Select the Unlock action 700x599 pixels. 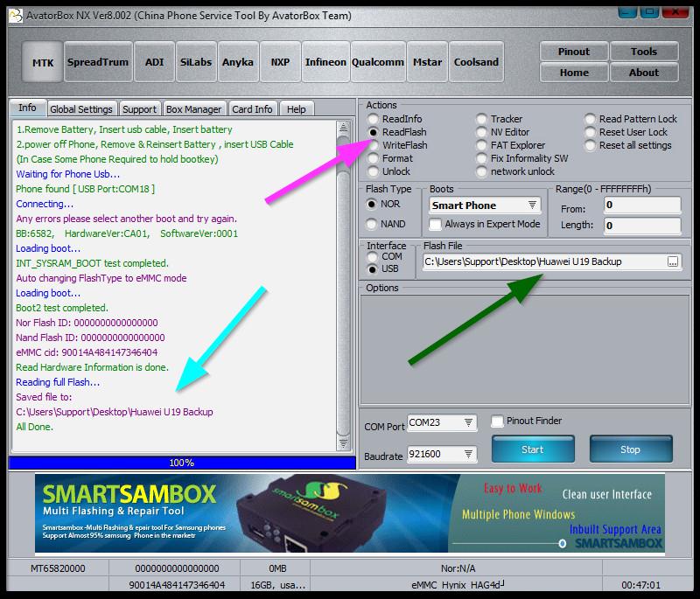388,171
